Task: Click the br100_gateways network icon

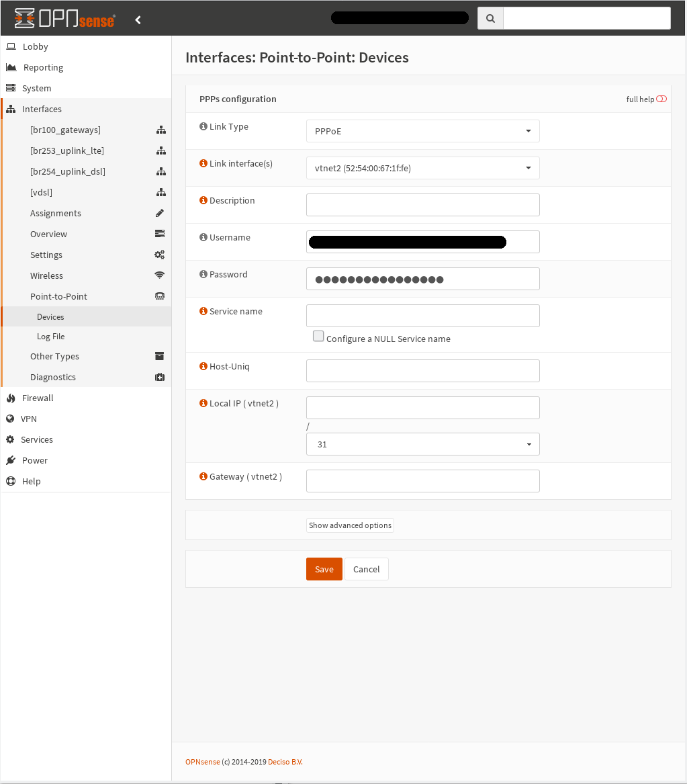Action: (x=161, y=130)
